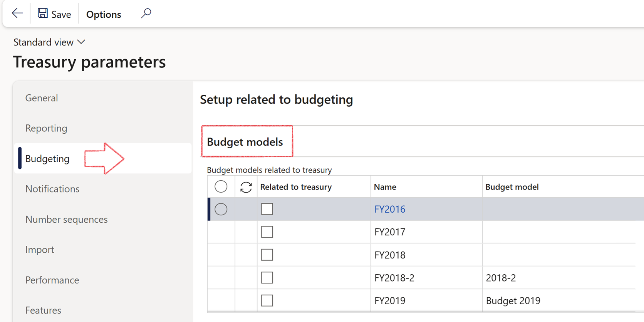Toggle the select-all circle in grid header
The height and width of the screenshot is (322, 644).
(x=221, y=187)
